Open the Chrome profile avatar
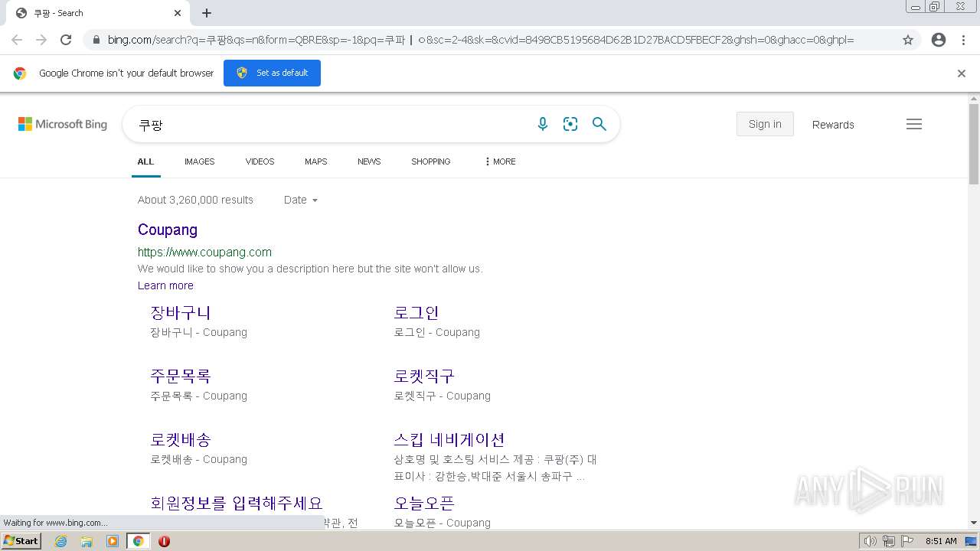Image resolution: width=980 pixels, height=551 pixels. point(939,40)
